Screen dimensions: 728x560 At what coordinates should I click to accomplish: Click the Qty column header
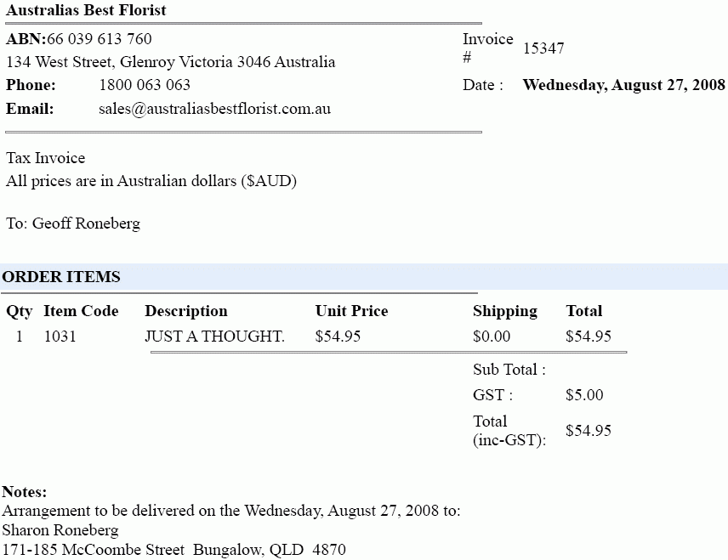coord(19,311)
